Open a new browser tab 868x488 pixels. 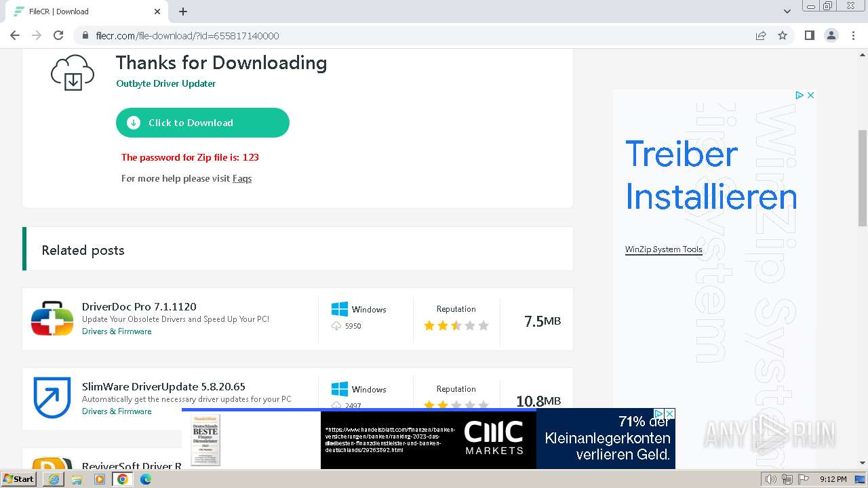coord(183,12)
